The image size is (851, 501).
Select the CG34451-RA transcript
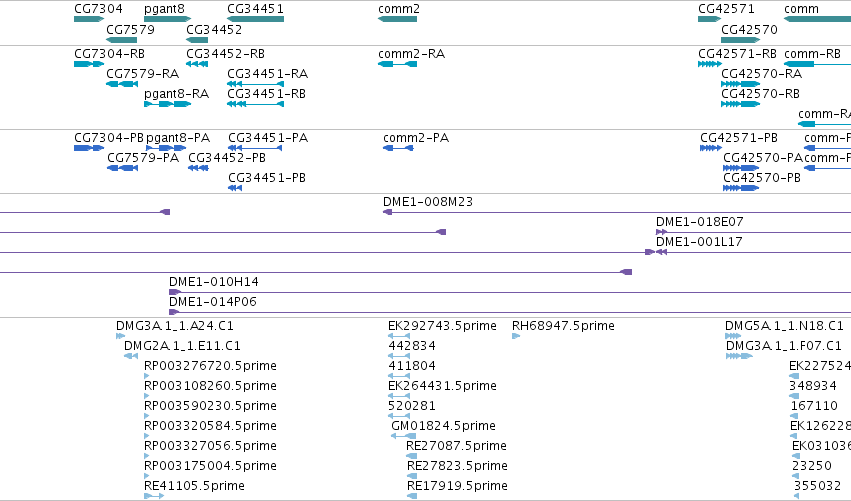[x=256, y=84]
